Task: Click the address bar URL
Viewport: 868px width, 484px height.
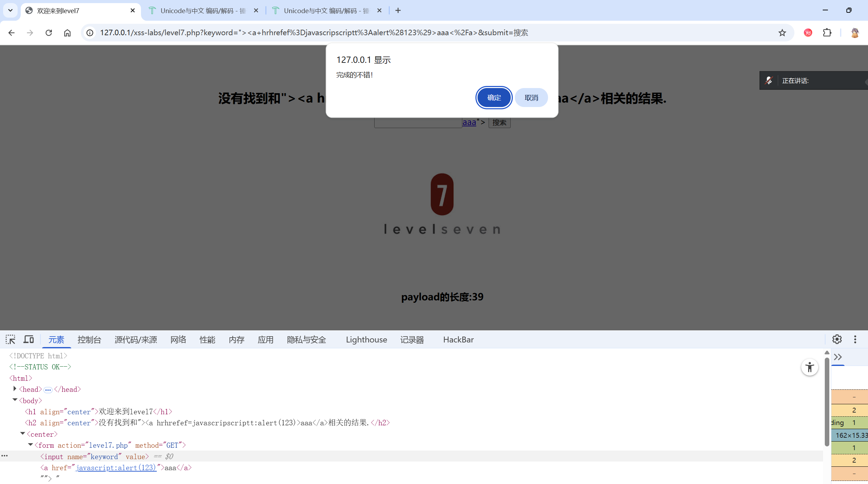Action: pyautogui.click(x=314, y=33)
